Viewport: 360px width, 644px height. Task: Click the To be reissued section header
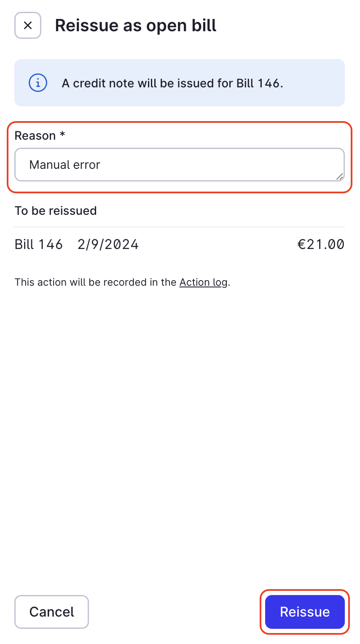[x=56, y=211]
